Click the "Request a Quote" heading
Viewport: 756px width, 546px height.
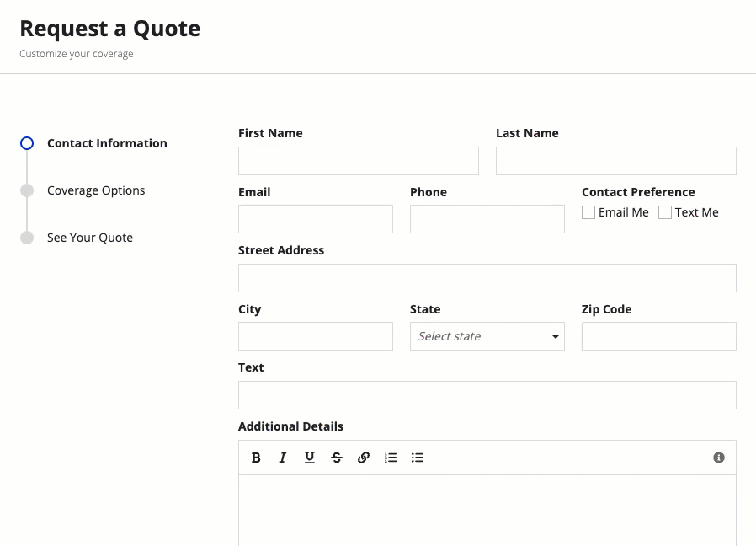point(110,29)
